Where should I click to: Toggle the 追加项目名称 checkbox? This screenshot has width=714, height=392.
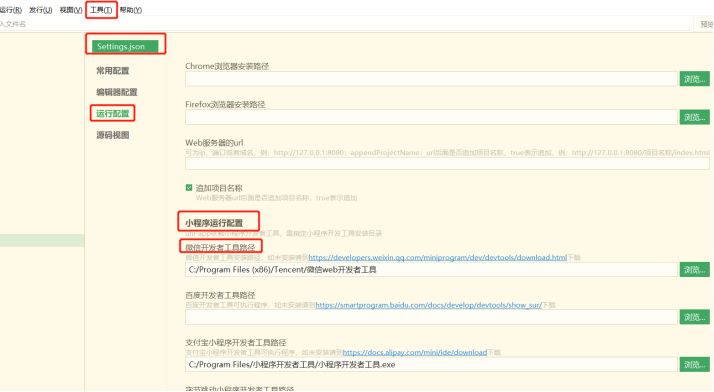pos(189,188)
